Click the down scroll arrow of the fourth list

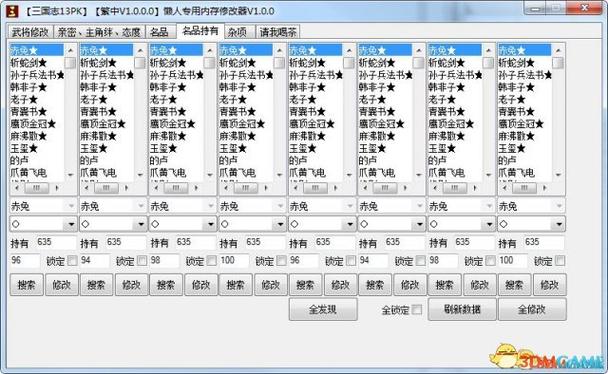click(279, 175)
